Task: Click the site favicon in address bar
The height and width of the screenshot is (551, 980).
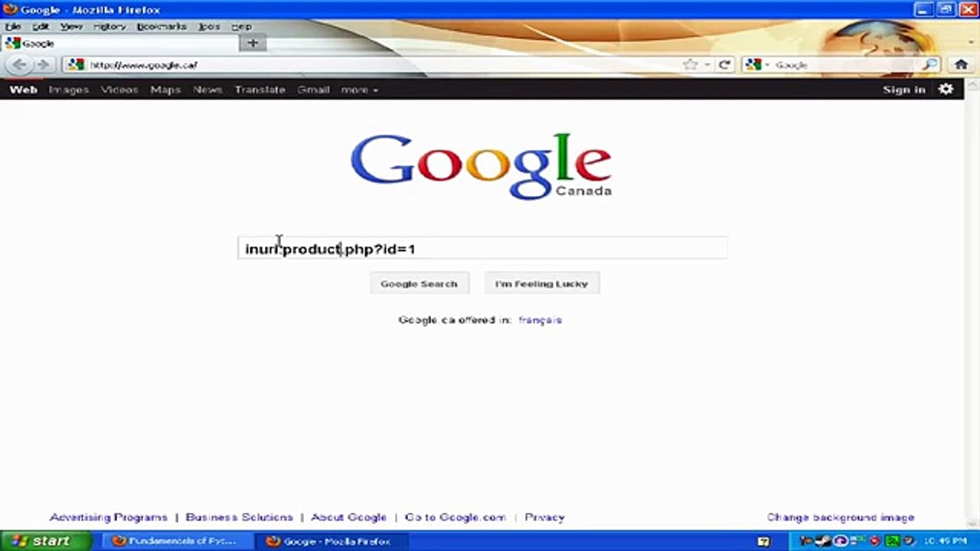Action: coord(75,65)
